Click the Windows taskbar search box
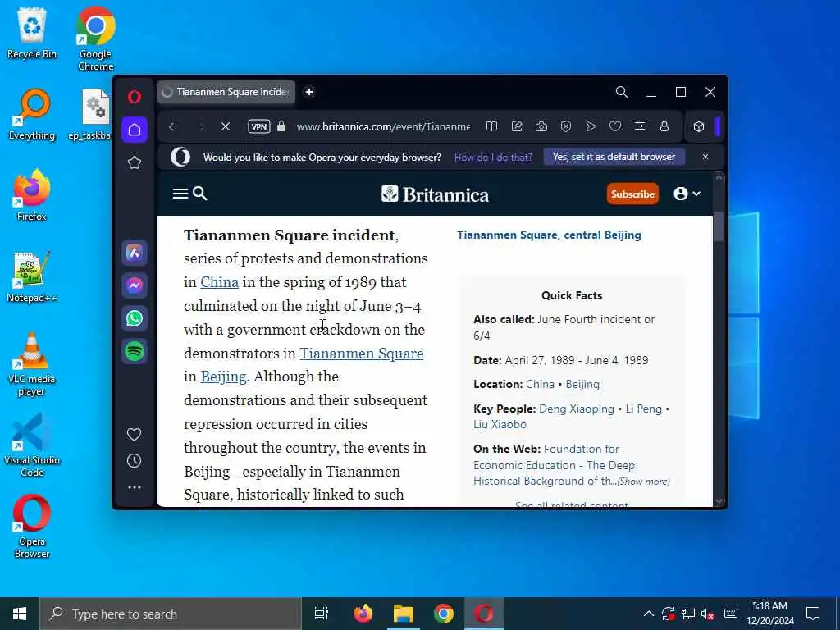840x630 pixels. (x=171, y=614)
